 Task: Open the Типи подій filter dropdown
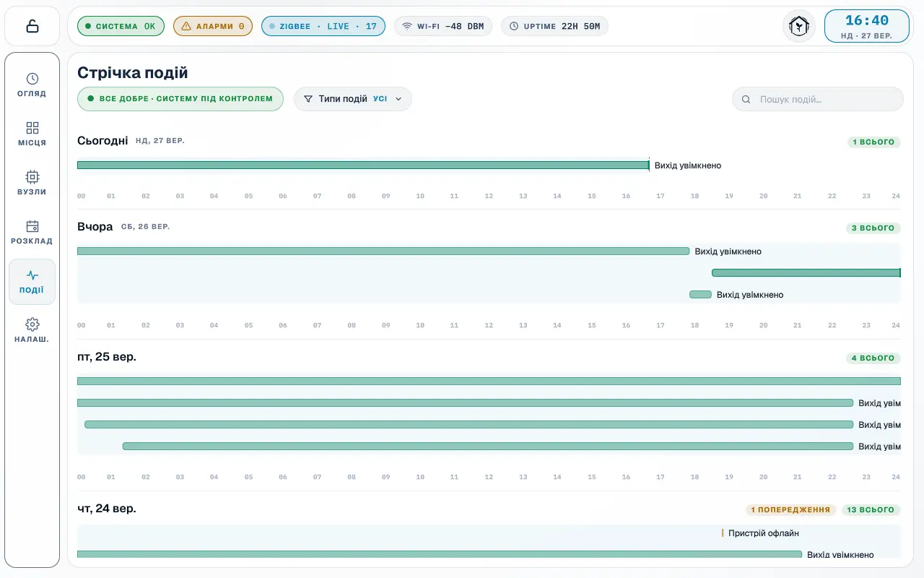[353, 99]
